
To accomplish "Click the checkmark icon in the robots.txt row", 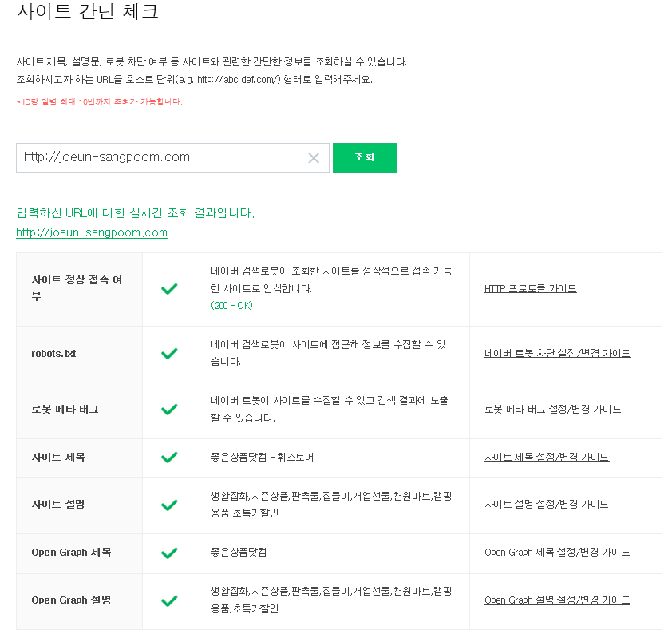I will point(169,354).
